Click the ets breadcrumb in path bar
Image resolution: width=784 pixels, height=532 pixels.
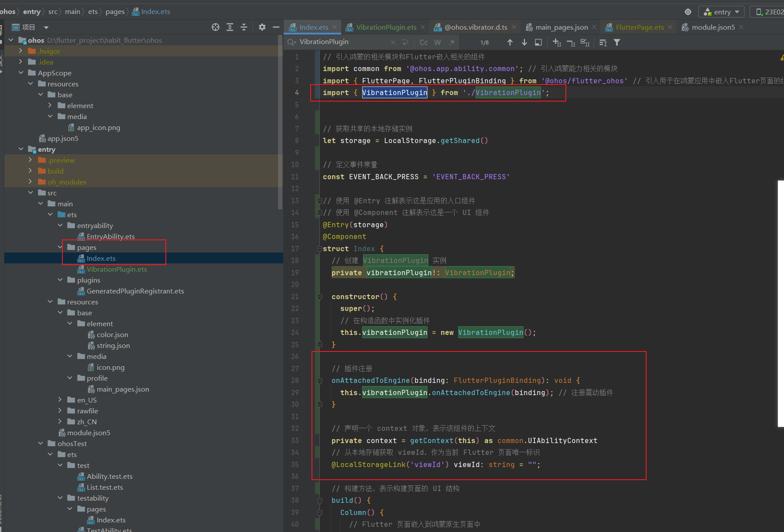(x=93, y=12)
